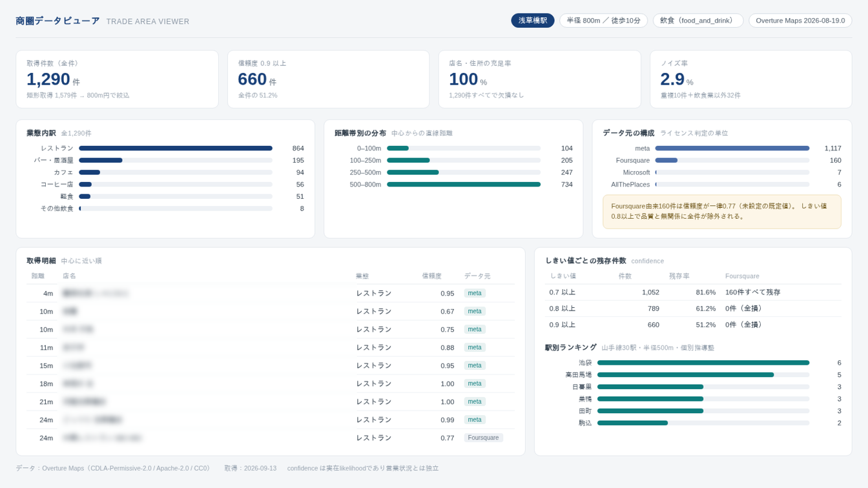
Task: Click the 0.7 以上 threshold row
Action: pyautogui.click(x=693, y=292)
